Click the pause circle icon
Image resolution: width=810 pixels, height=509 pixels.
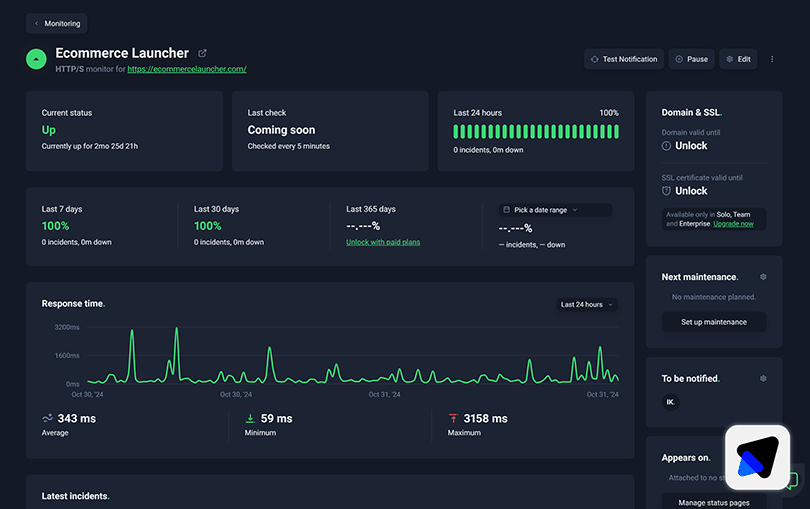(x=679, y=59)
